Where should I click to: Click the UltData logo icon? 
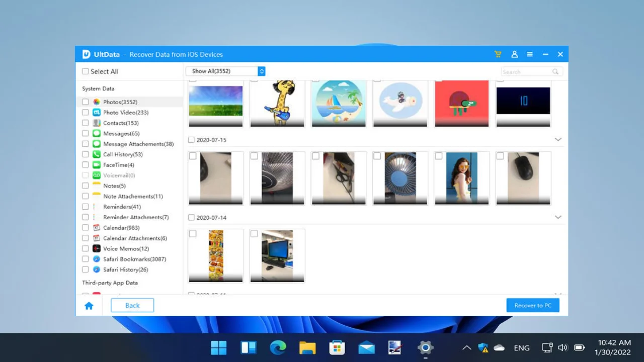click(86, 54)
